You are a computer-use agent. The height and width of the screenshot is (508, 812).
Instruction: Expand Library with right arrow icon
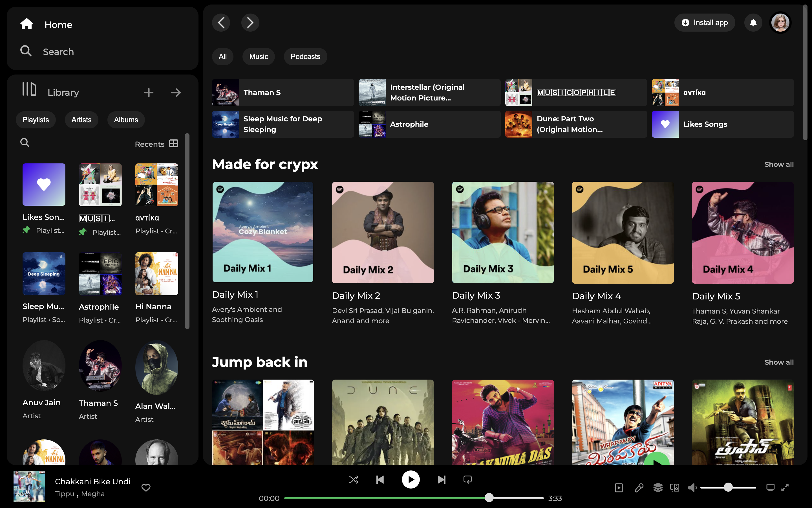[176, 92]
